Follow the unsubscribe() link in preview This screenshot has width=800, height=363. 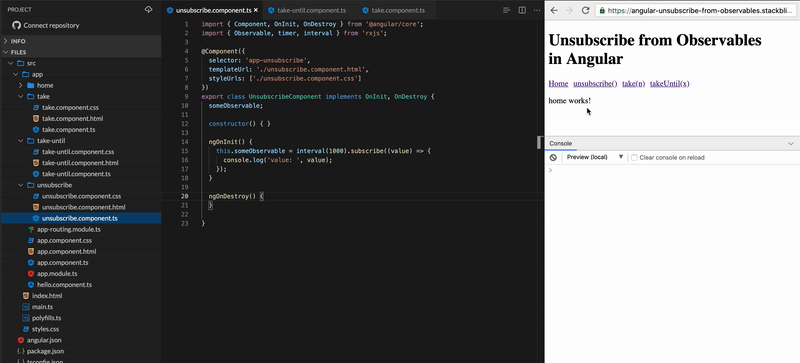coord(595,84)
